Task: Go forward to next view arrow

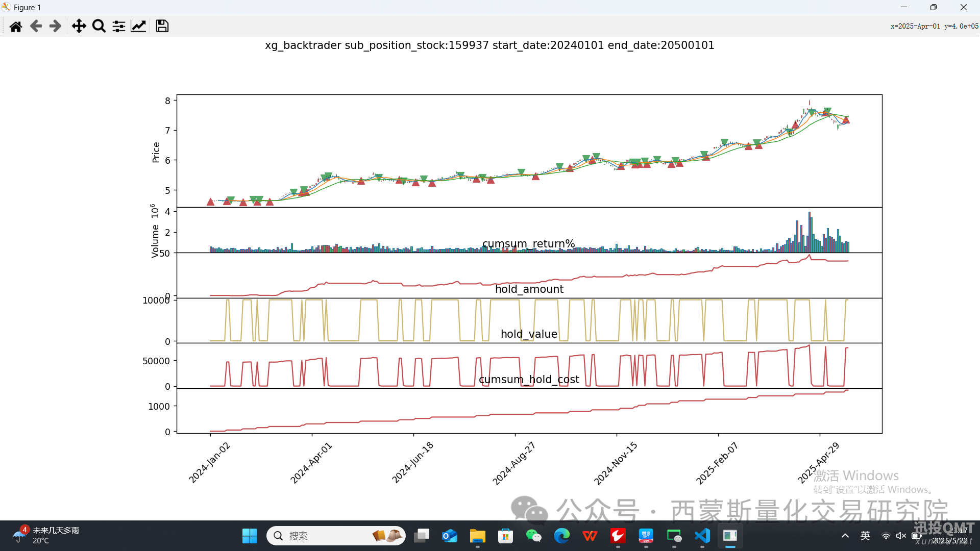Action: click(x=55, y=26)
